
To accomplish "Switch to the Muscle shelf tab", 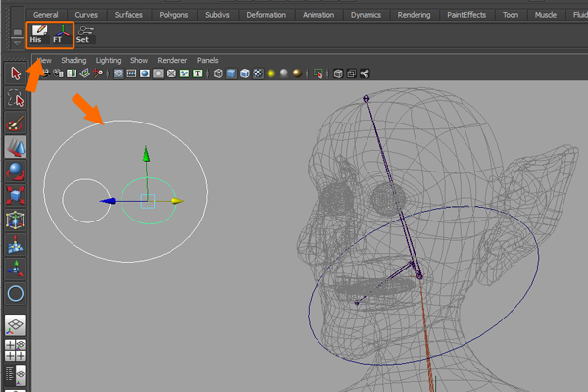I will click(x=546, y=15).
